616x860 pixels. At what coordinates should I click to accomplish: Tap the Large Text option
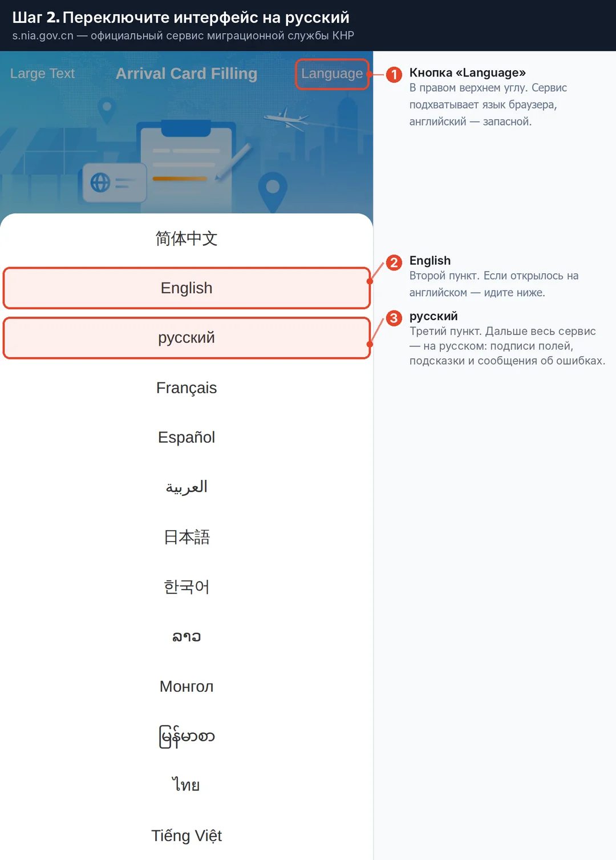coord(42,74)
